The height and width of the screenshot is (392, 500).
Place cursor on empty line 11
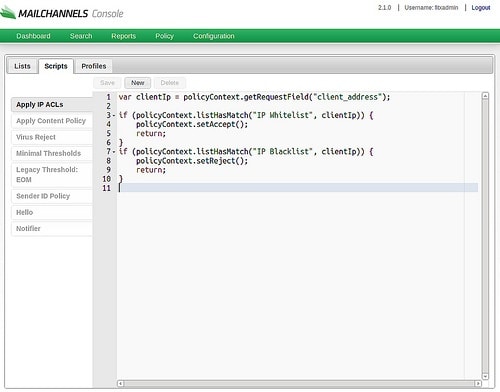pos(298,188)
